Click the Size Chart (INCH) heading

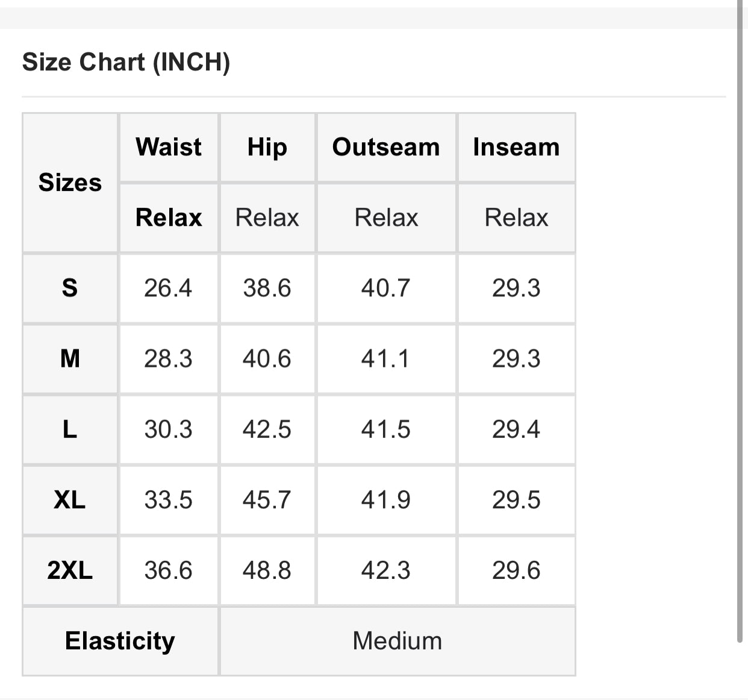[126, 62]
